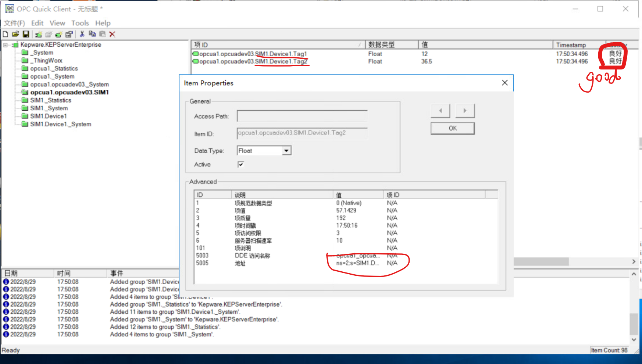Create a new document with the New icon
This screenshot has width=642, height=364.
tap(5, 34)
